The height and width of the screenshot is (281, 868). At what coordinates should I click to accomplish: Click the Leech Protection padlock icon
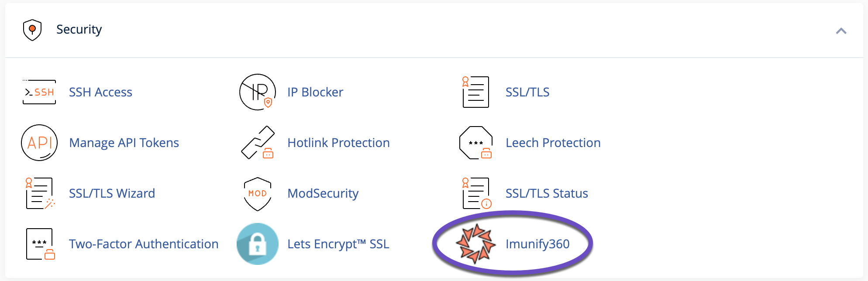tap(475, 143)
